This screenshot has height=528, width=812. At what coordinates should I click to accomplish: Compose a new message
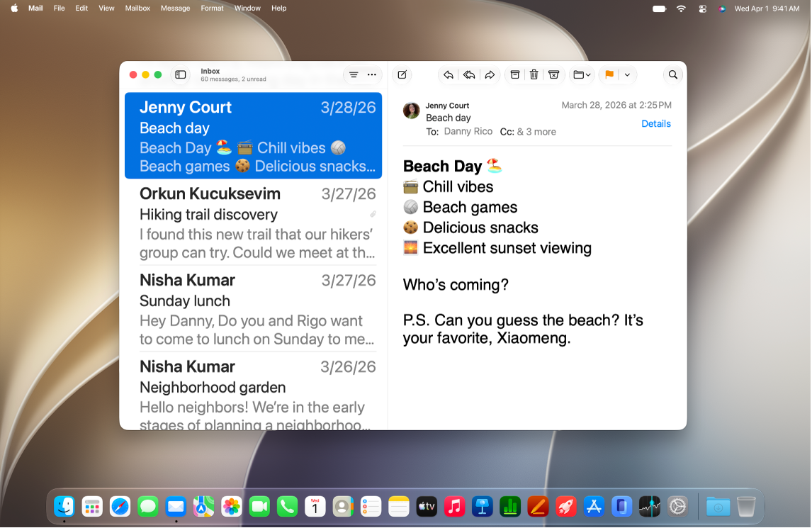point(402,74)
